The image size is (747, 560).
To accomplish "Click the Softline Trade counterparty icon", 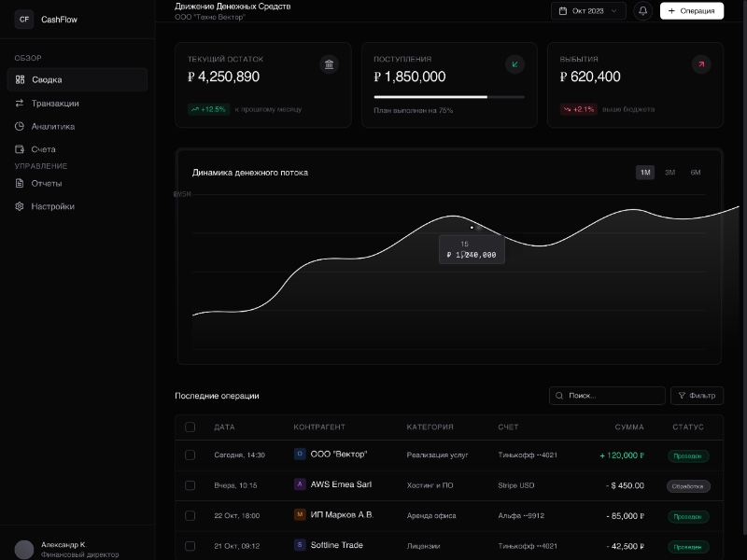I will pyautogui.click(x=300, y=545).
